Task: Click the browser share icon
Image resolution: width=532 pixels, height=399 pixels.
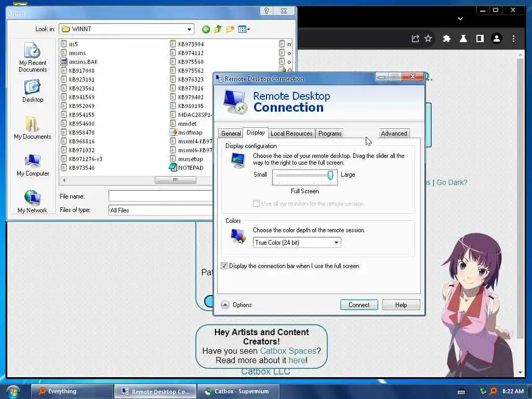Action: 415,38
